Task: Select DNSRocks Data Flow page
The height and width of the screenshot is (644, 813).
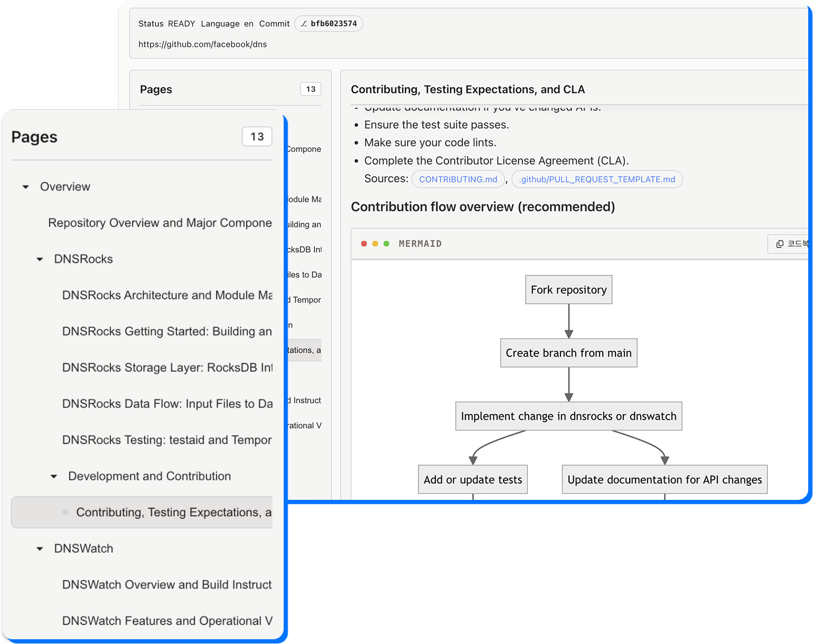Action: tap(167, 404)
